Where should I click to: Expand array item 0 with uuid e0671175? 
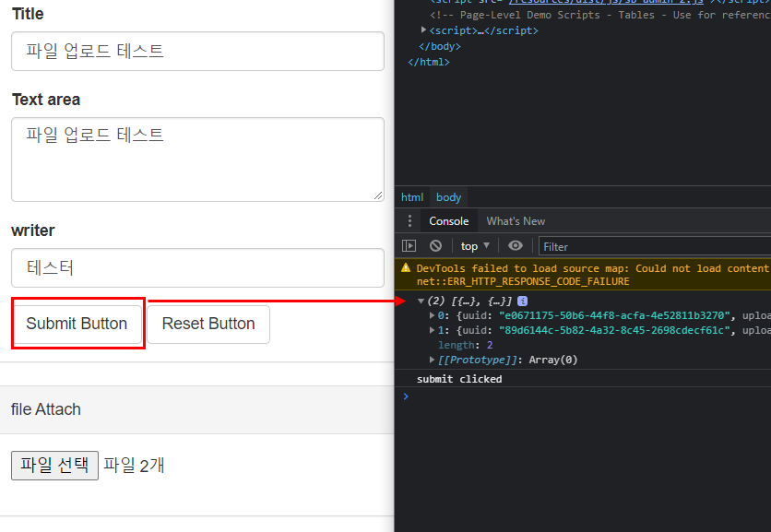tap(432, 315)
